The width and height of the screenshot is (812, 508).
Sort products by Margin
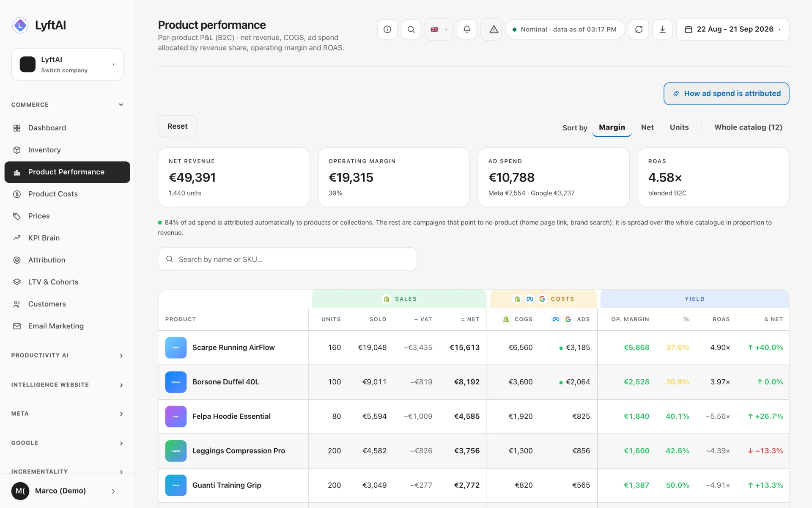coord(612,127)
